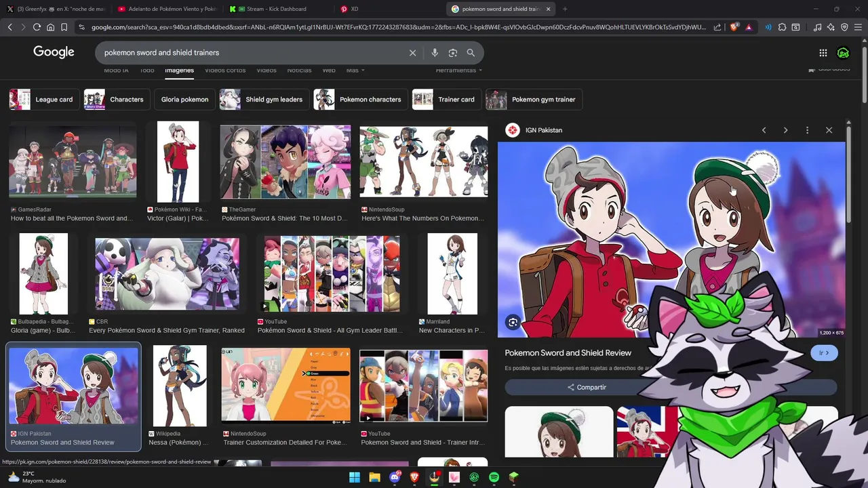Open the NintendoSoup numbers thumbnail

424,161
